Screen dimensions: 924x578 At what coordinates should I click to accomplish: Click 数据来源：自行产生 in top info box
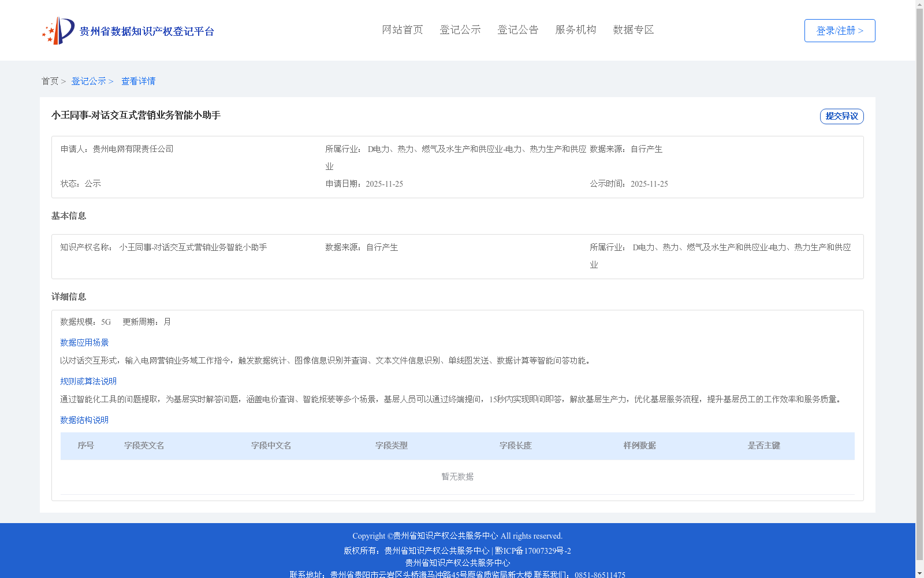[x=626, y=149]
